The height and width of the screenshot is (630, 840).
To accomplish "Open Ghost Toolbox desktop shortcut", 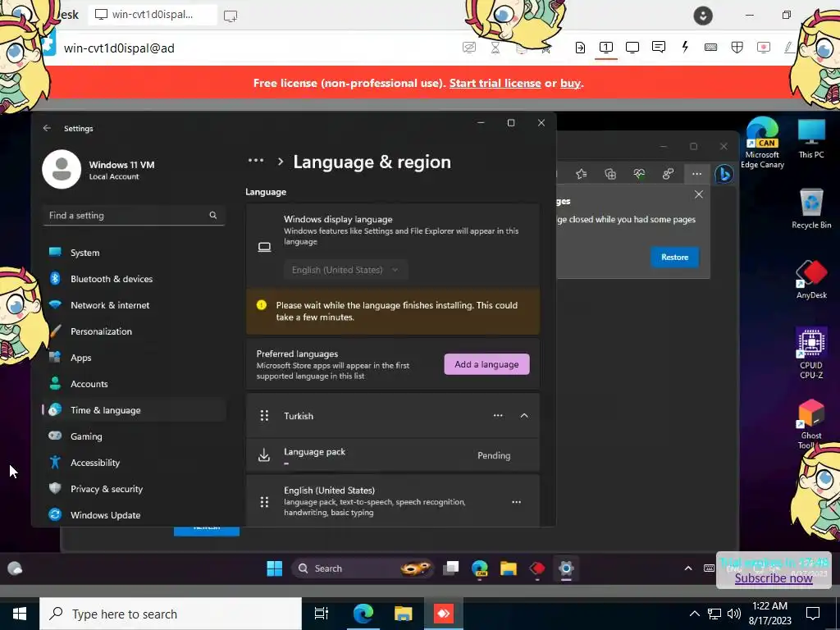I will (811, 424).
